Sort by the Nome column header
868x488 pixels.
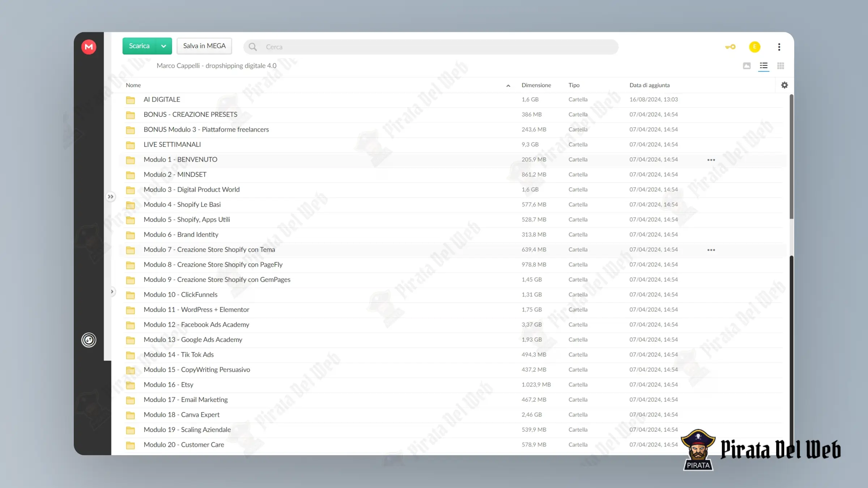133,85
